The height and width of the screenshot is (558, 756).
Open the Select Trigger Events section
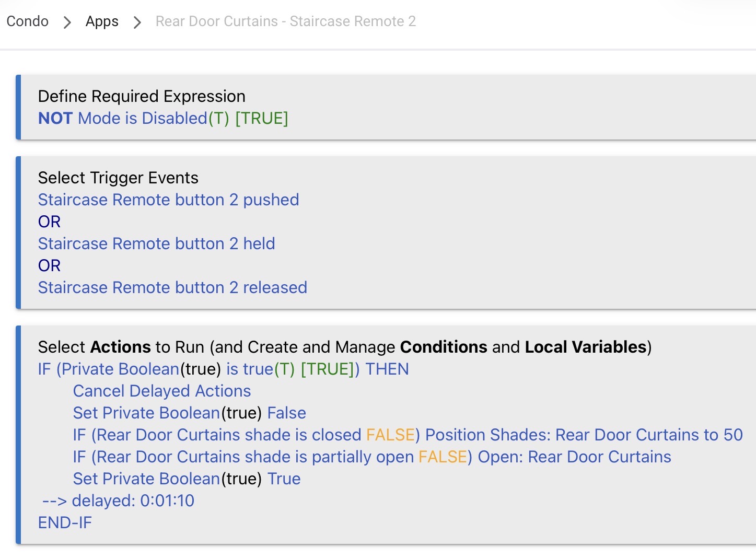pyautogui.click(x=118, y=178)
